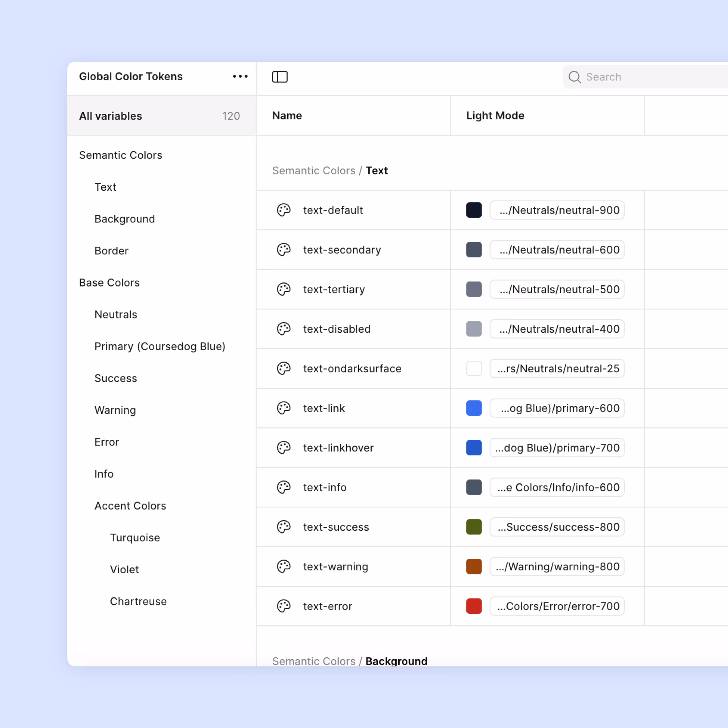Select the Success color group

(116, 378)
